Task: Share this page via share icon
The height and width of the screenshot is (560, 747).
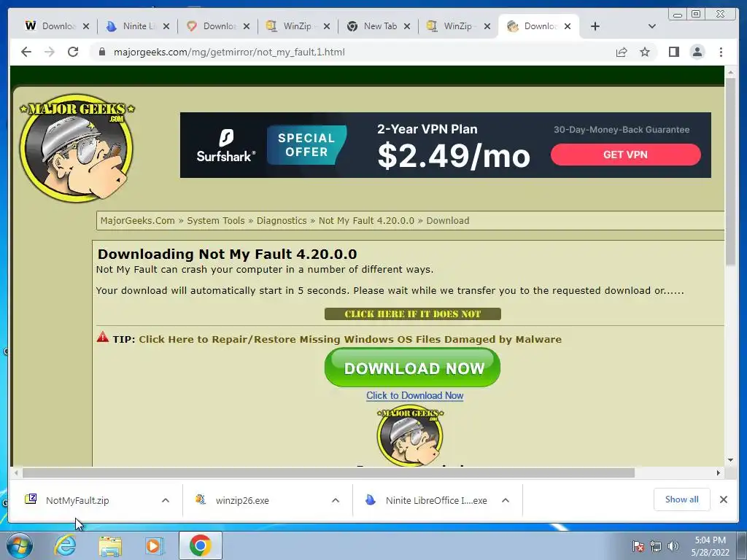Action: click(x=622, y=52)
